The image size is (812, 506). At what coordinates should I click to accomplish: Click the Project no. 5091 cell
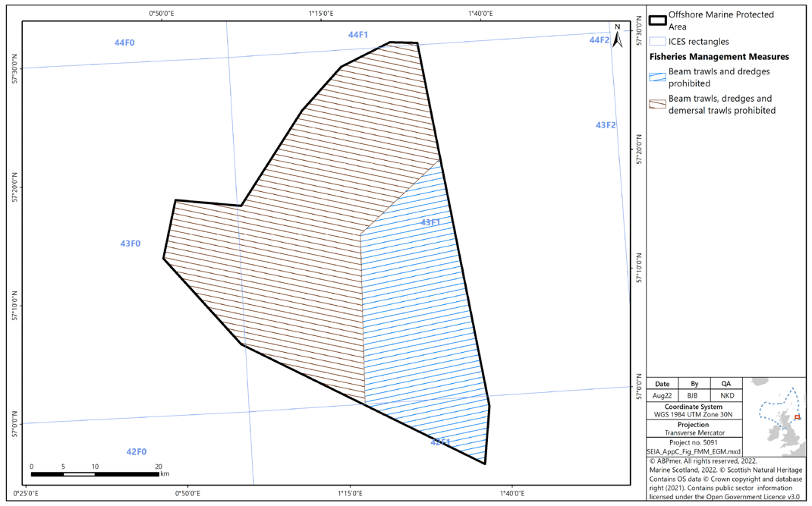693,444
